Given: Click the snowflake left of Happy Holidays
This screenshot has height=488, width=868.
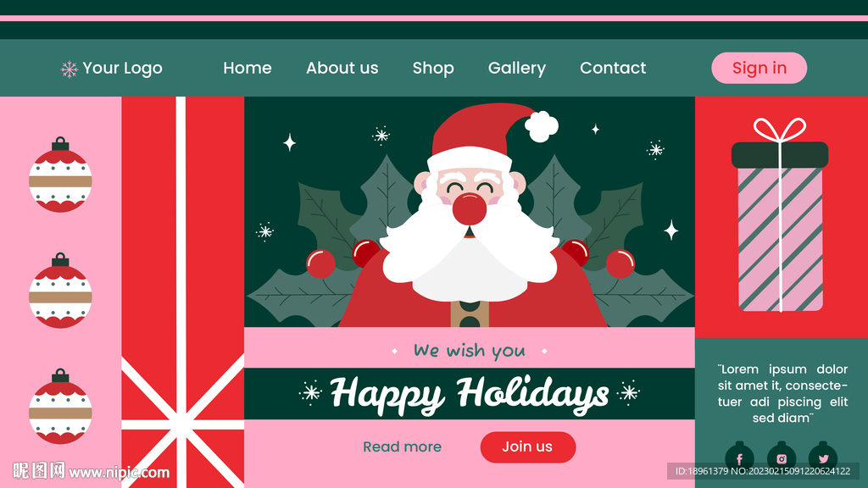Looking at the screenshot, I should (x=310, y=393).
